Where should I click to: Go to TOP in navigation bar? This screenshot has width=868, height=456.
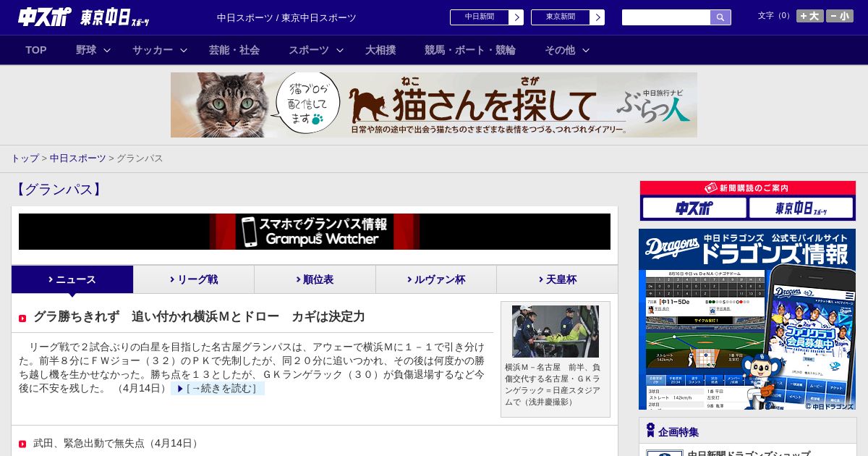pyautogui.click(x=36, y=50)
